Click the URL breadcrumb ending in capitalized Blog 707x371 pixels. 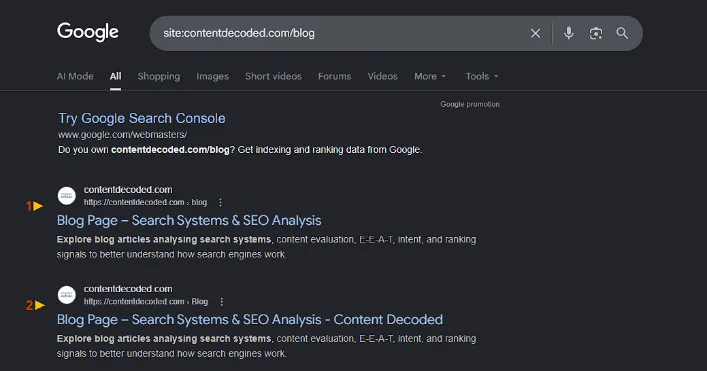tap(146, 302)
